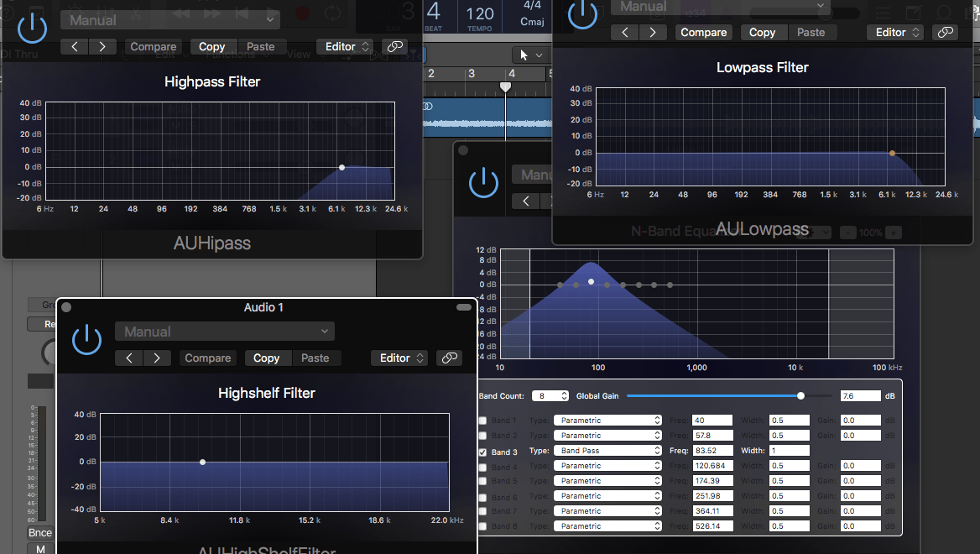Select the pencil edit icon in the top-right toolbar
The width and height of the screenshot is (980, 554).
pos(914,12)
